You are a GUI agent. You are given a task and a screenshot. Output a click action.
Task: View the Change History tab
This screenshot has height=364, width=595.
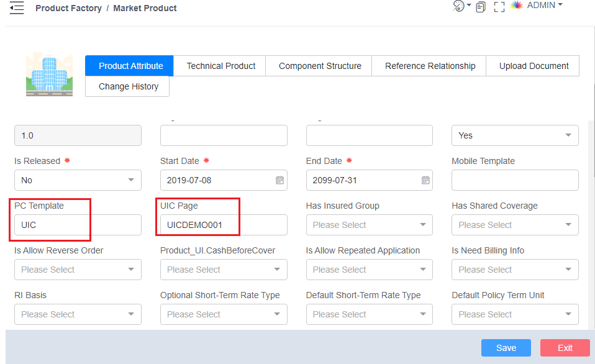pos(128,86)
